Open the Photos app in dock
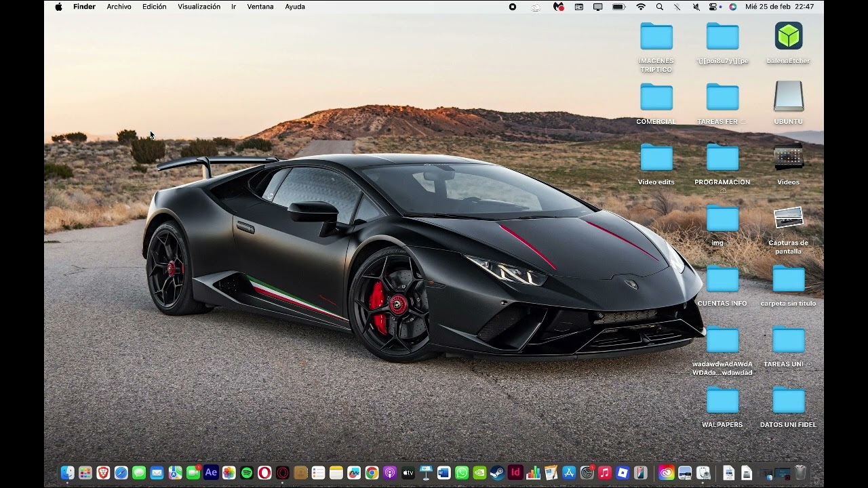The image size is (868, 488). point(229,472)
